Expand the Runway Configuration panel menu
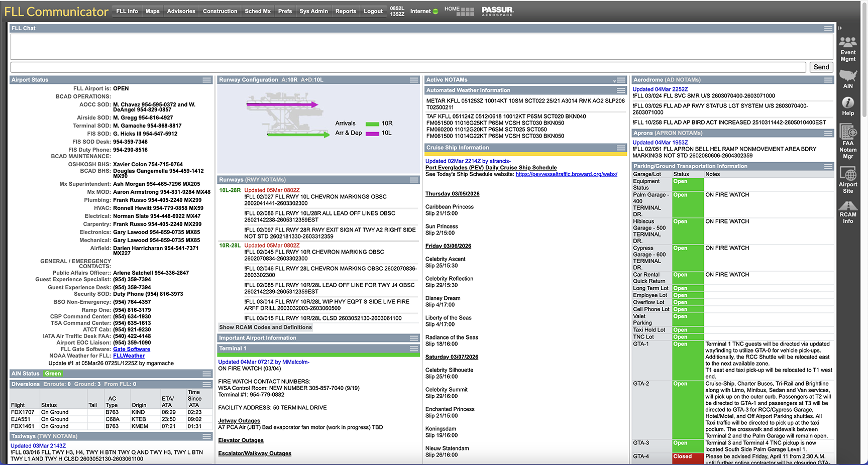This screenshot has height=465, width=868. (413, 80)
